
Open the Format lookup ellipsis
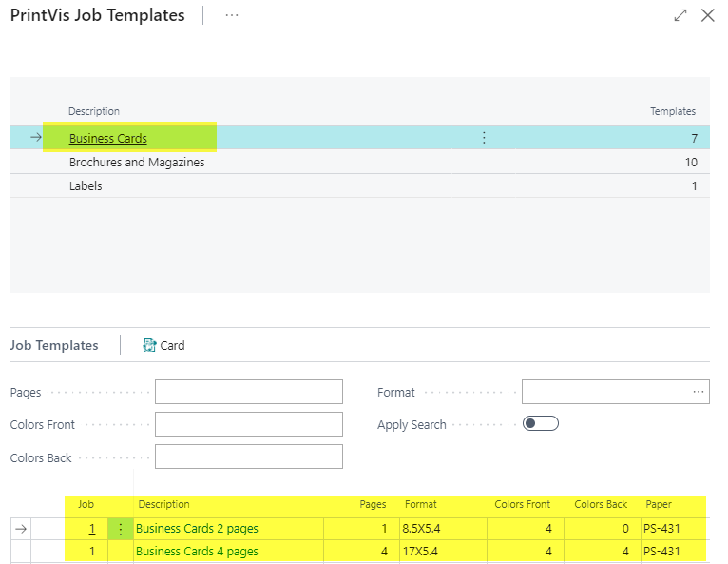coord(699,392)
